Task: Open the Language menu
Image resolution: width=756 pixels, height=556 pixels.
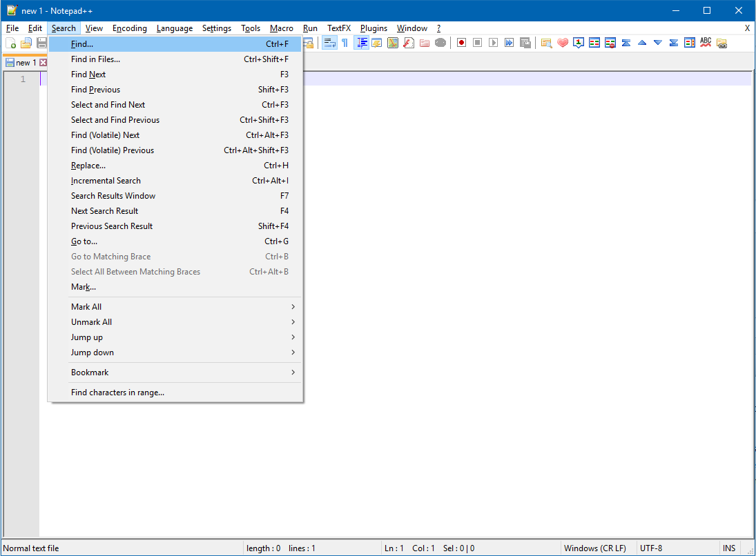Action: (175, 28)
